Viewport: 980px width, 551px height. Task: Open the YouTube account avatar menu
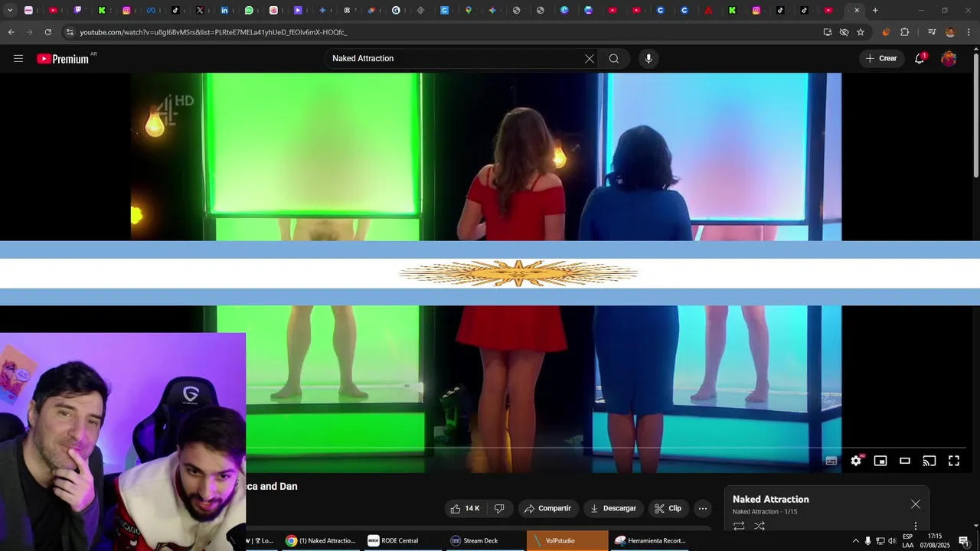[949, 58]
